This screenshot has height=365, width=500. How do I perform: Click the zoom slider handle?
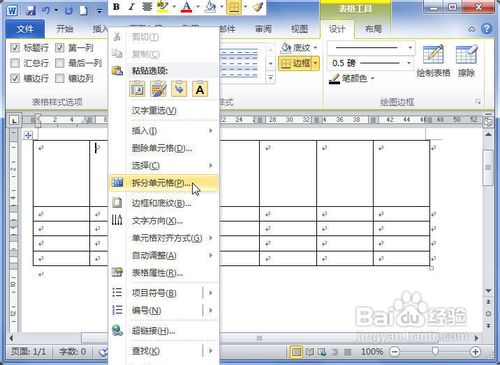coord(435,351)
